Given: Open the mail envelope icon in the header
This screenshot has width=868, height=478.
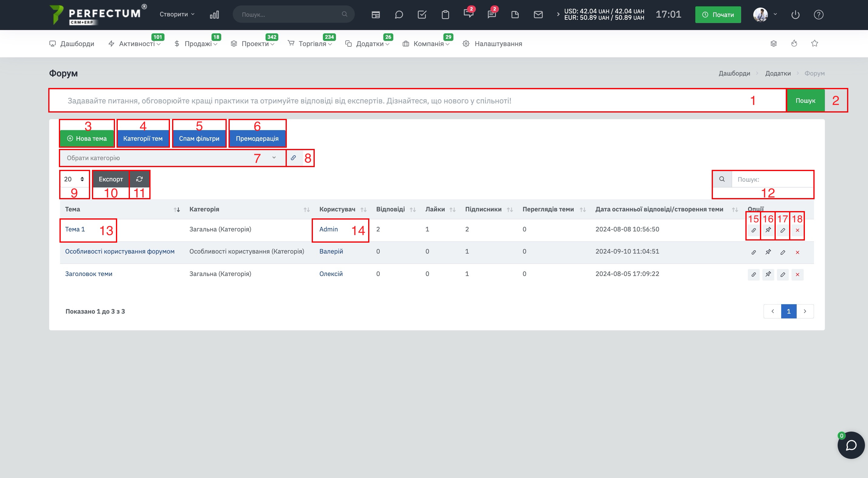Looking at the screenshot, I should (x=538, y=15).
